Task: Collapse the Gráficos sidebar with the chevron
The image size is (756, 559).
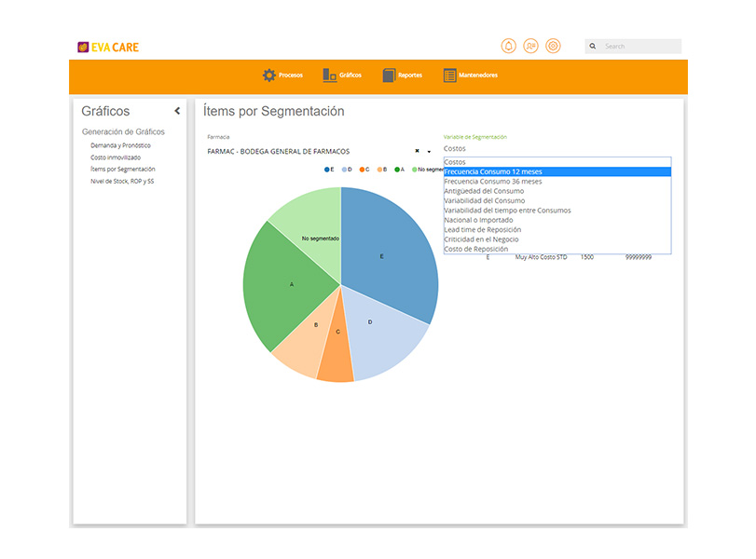Action: coord(177,111)
